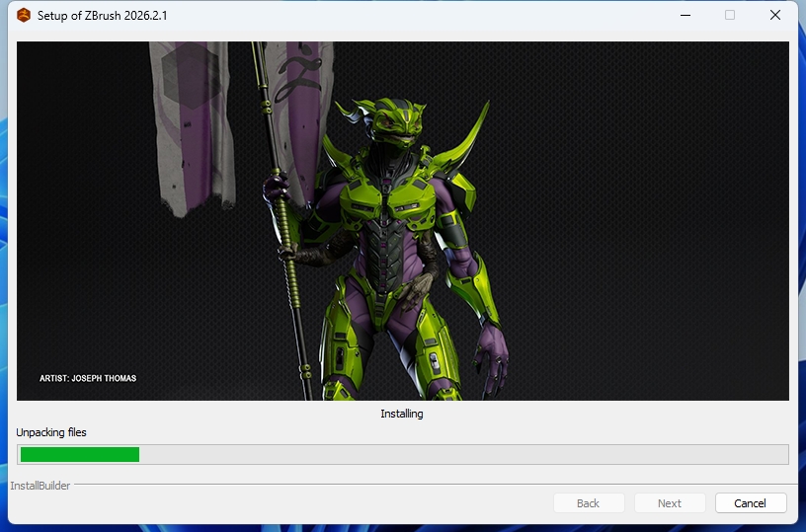The width and height of the screenshot is (806, 532).
Task: Click the disabled Next button
Action: pos(670,503)
